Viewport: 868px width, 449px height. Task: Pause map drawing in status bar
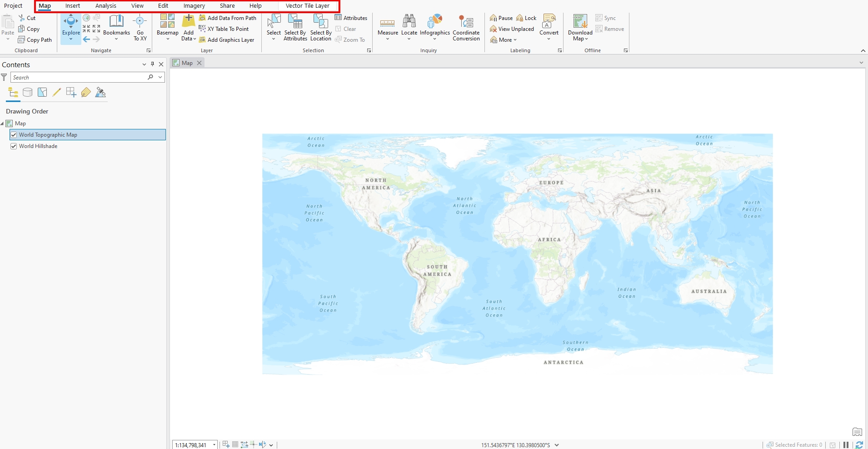[x=846, y=445]
